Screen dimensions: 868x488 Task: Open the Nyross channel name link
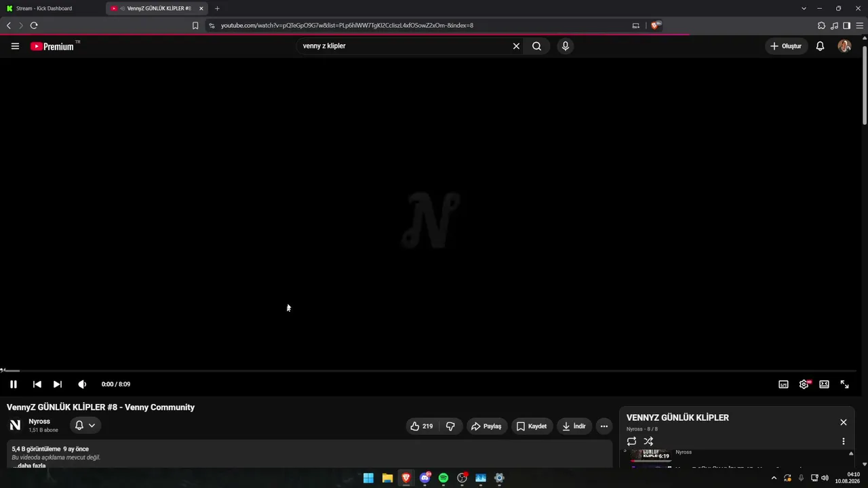(39, 422)
